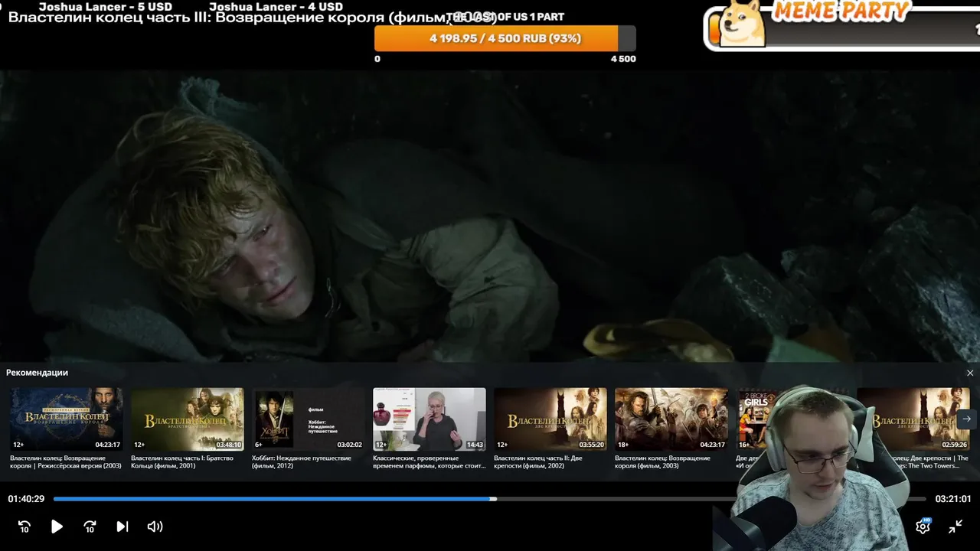Screen dimensions: 980x551
Task: Click the Meme Party doge icon
Action: 743,23
